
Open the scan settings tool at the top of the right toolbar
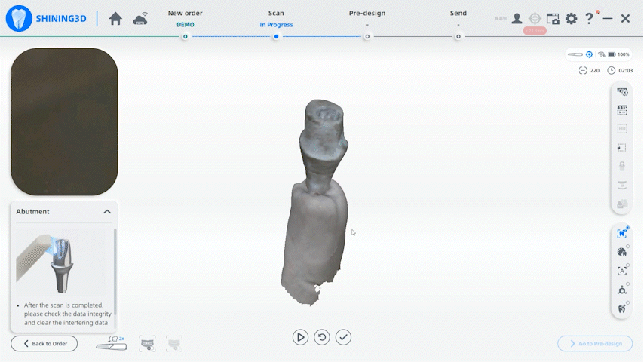(622, 91)
